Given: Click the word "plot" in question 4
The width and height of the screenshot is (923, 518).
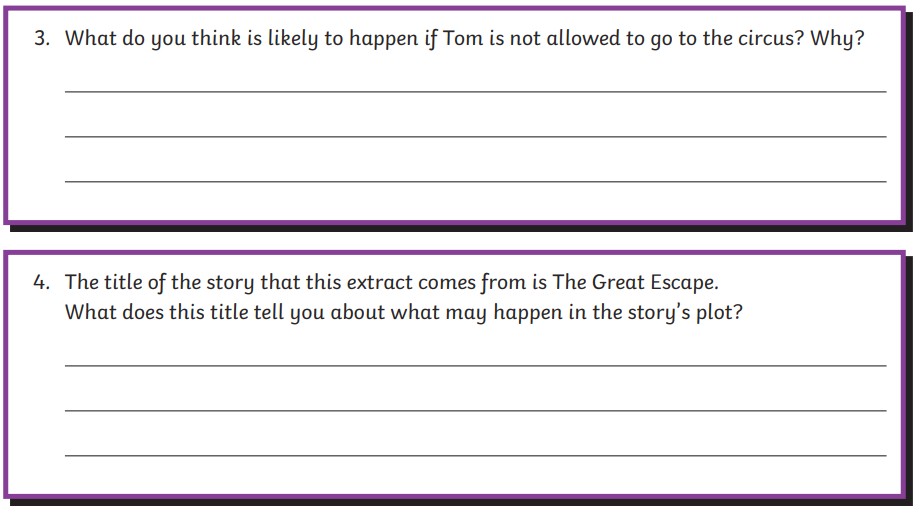Looking at the screenshot, I should [719, 313].
